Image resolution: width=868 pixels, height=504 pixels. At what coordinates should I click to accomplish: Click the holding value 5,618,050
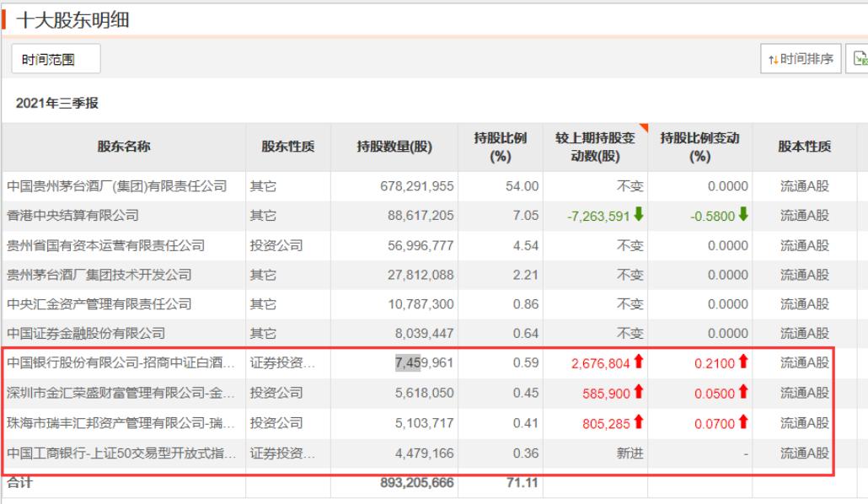tap(424, 394)
